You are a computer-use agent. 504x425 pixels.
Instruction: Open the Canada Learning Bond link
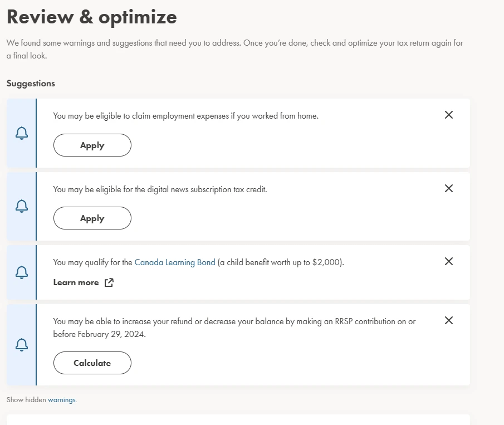[174, 262]
